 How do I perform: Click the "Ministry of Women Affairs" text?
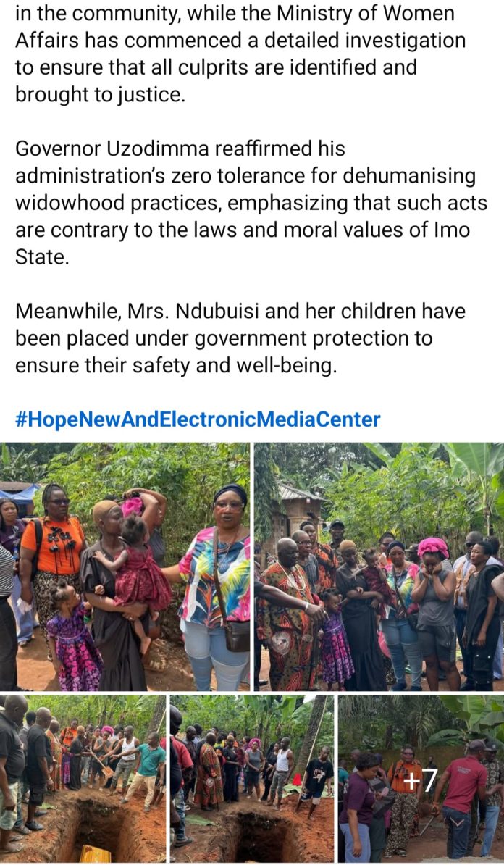235,27
